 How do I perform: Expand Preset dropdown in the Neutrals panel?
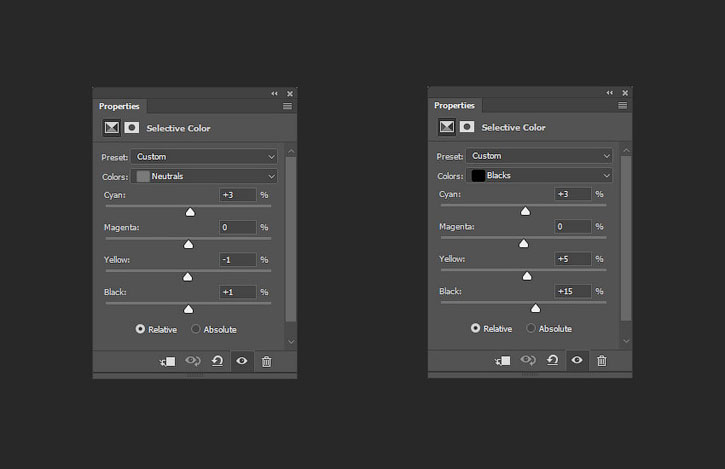pyautogui.click(x=205, y=157)
